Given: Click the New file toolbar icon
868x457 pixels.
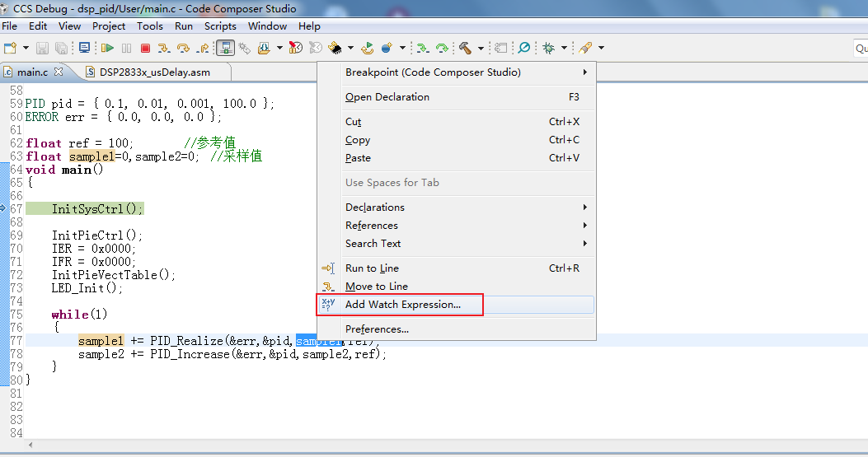Looking at the screenshot, I should coord(10,48).
